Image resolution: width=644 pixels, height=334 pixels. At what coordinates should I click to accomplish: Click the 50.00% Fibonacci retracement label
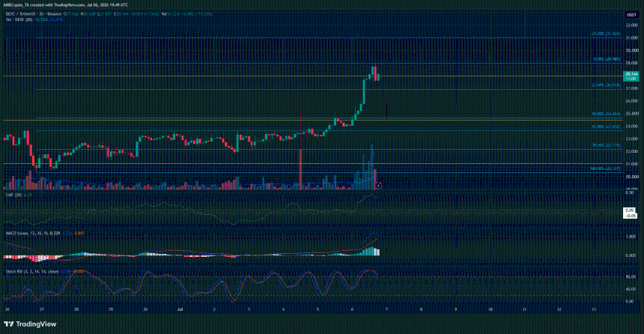click(x=606, y=114)
